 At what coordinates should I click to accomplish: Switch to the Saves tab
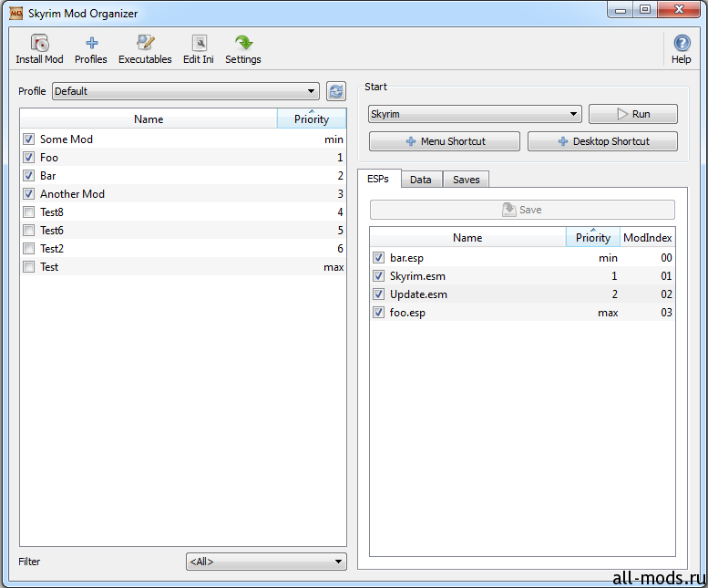click(467, 180)
